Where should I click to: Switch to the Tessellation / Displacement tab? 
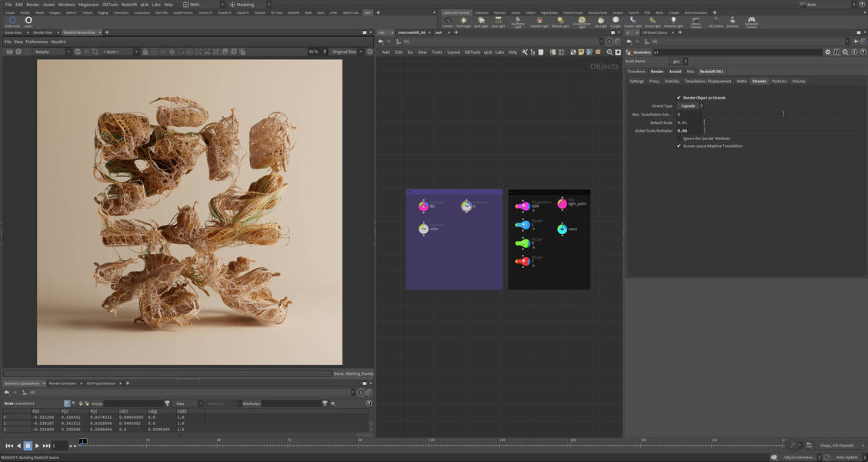[x=708, y=81]
